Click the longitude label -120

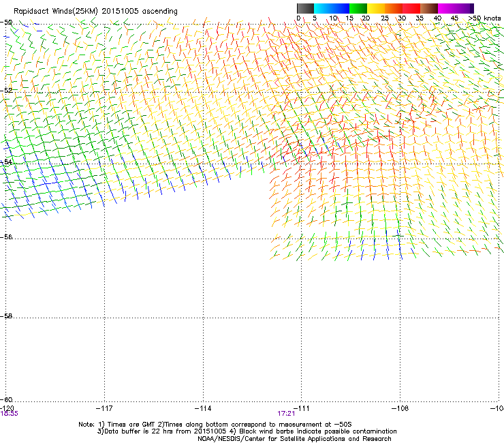click(x=7, y=408)
